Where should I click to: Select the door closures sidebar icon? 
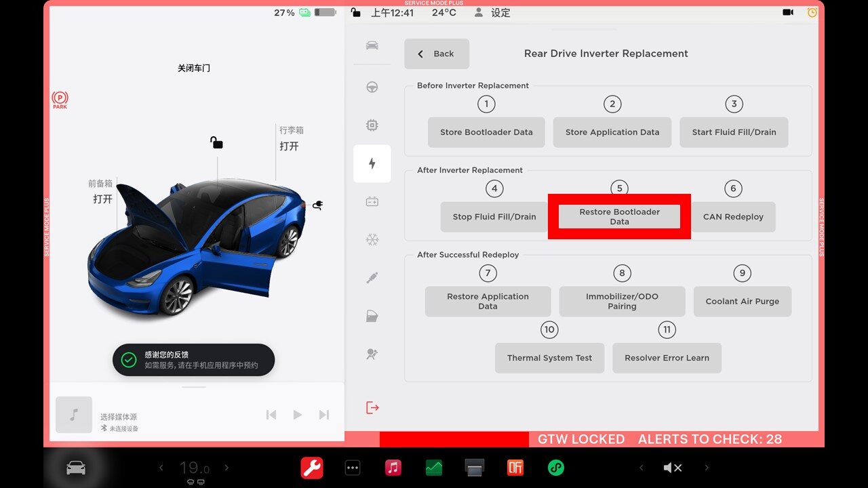(372, 316)
